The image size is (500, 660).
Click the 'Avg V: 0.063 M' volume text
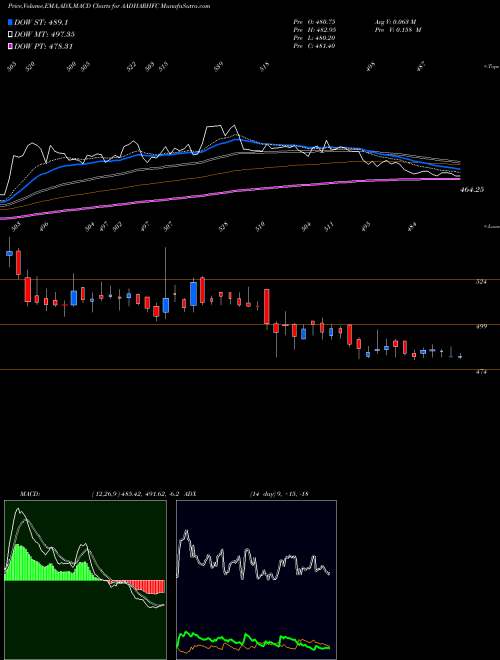pyautogui.click(x=396, y=22)
